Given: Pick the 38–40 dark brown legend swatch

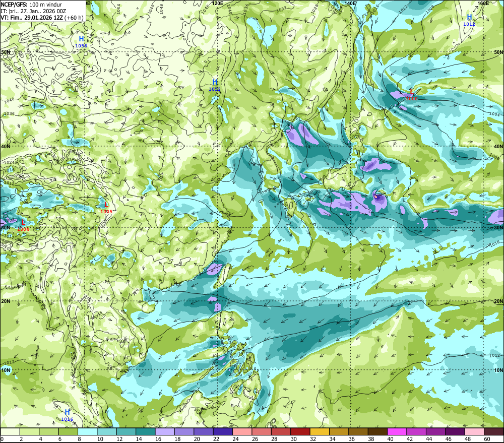Looking at the screenshot, I should point(377,431).
